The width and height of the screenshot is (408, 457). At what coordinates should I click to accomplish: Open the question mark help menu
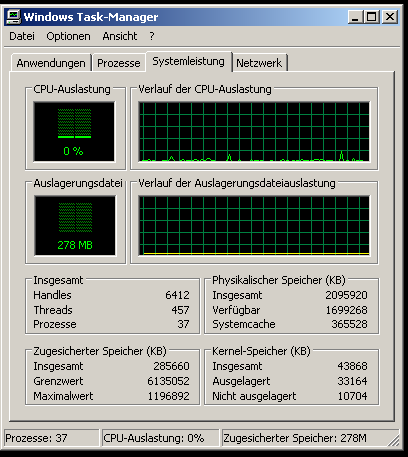(x=152, y=36)
